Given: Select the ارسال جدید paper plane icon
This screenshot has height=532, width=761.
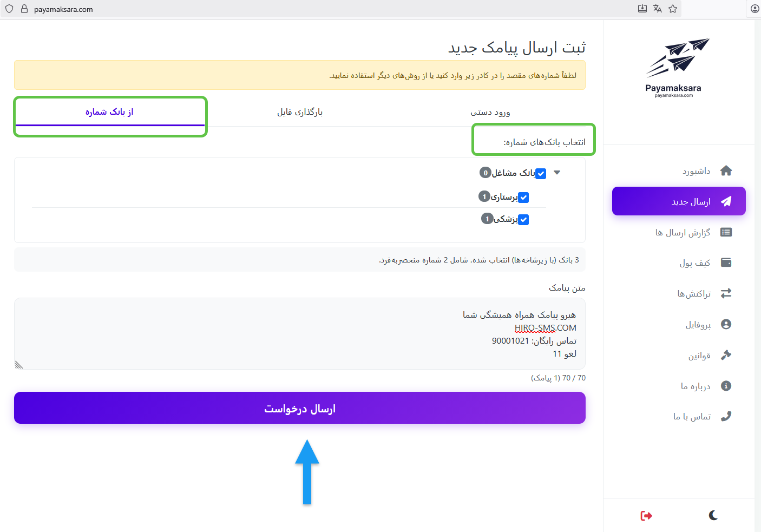Looking at the screenshot, I should coord(726,201).
